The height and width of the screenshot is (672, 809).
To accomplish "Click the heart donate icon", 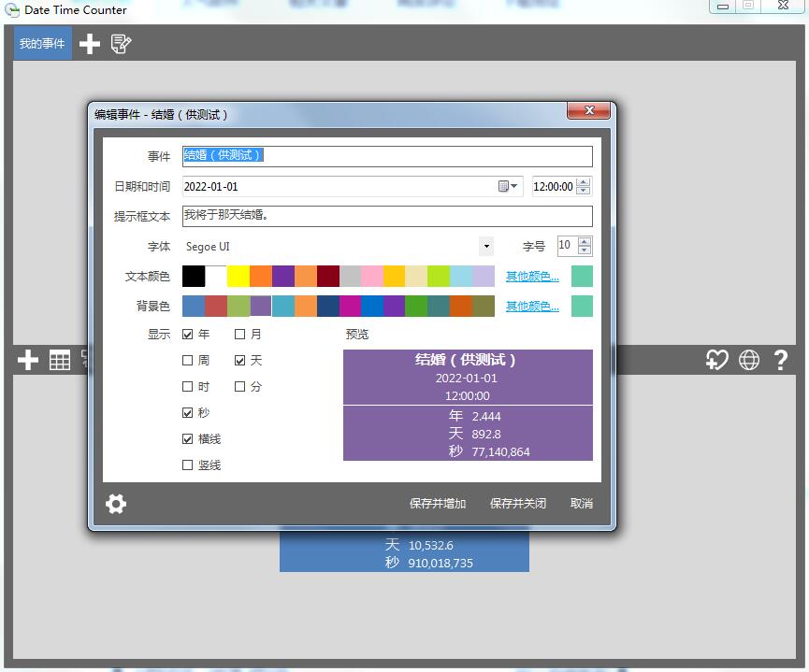I will click(717, 360).
